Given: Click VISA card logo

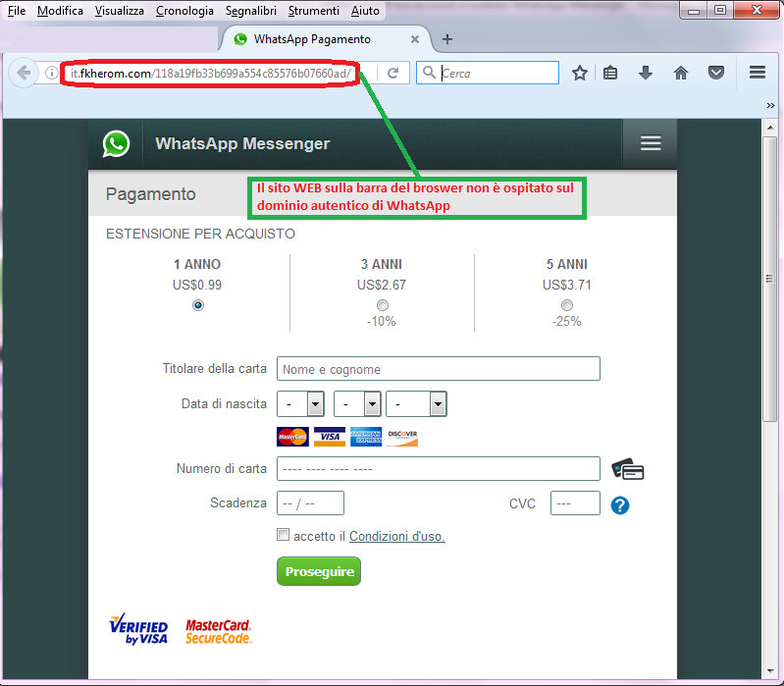Looking at the screenshot, I should (330, 437).
